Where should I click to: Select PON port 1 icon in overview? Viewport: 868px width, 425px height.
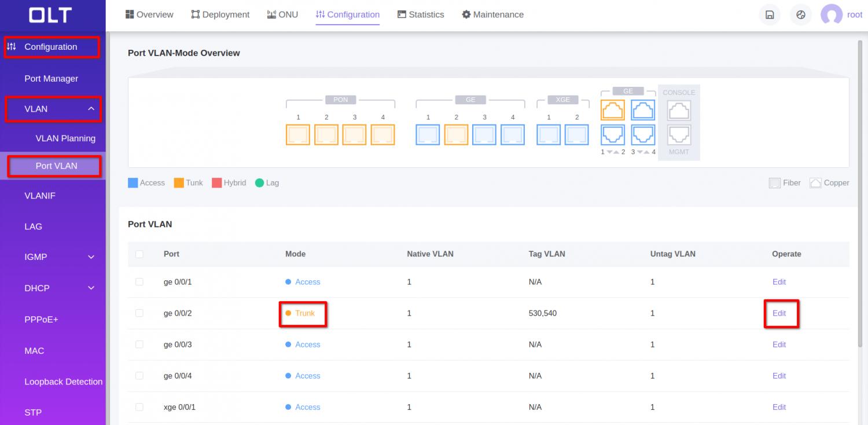coord(298,134)
